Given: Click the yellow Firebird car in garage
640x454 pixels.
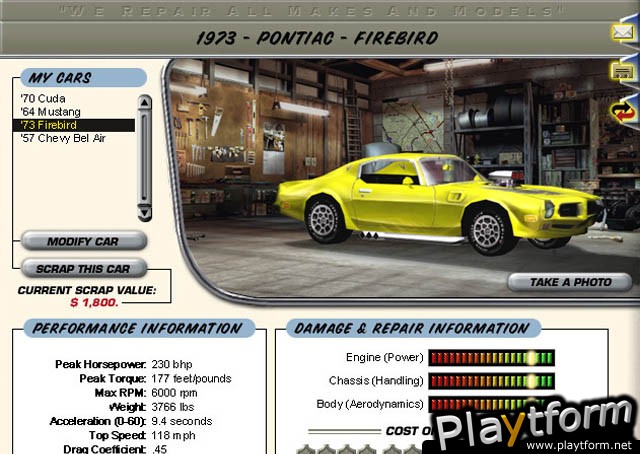Looking at the screenshot, I should pyautogui.click(x=439, y=203).
